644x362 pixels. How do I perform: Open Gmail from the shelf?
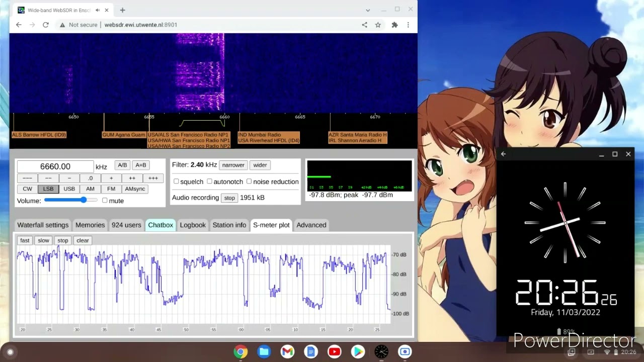287,352
